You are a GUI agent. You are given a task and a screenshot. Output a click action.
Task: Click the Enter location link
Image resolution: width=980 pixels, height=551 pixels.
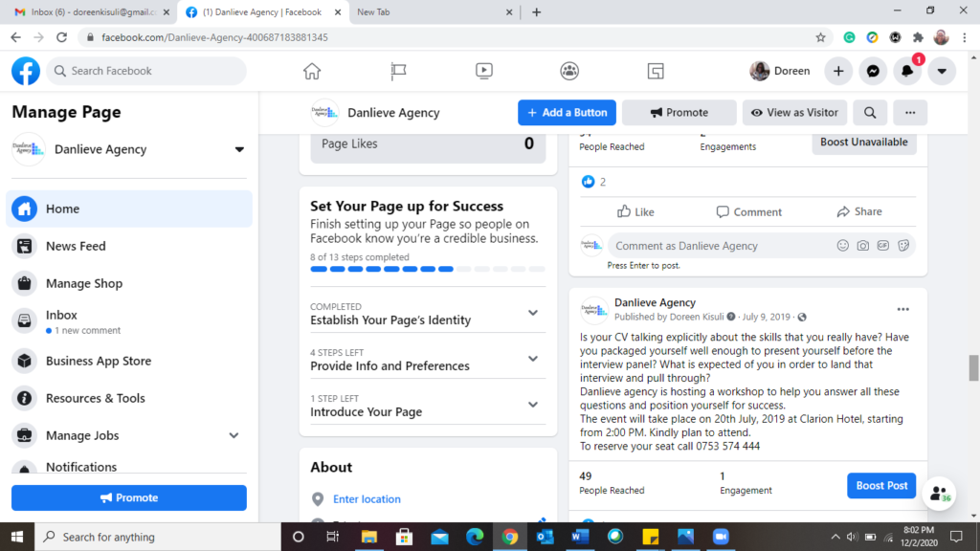[x=367, y=499]
